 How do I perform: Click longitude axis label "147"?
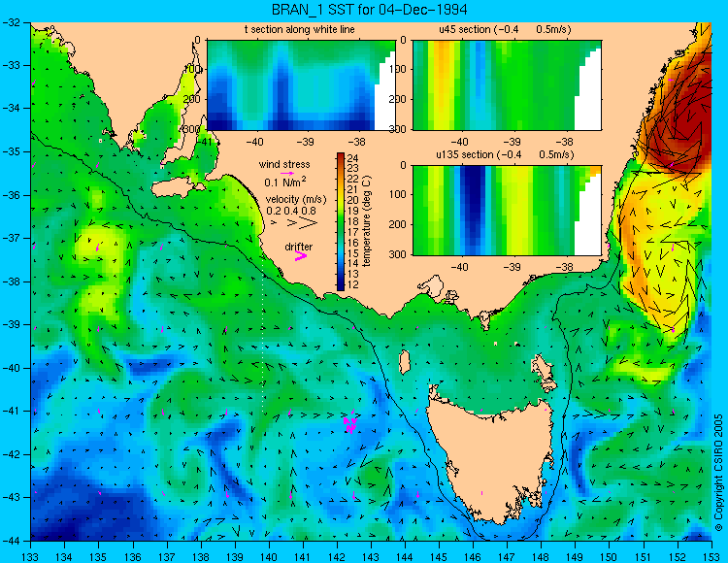(x=507, y=557)
